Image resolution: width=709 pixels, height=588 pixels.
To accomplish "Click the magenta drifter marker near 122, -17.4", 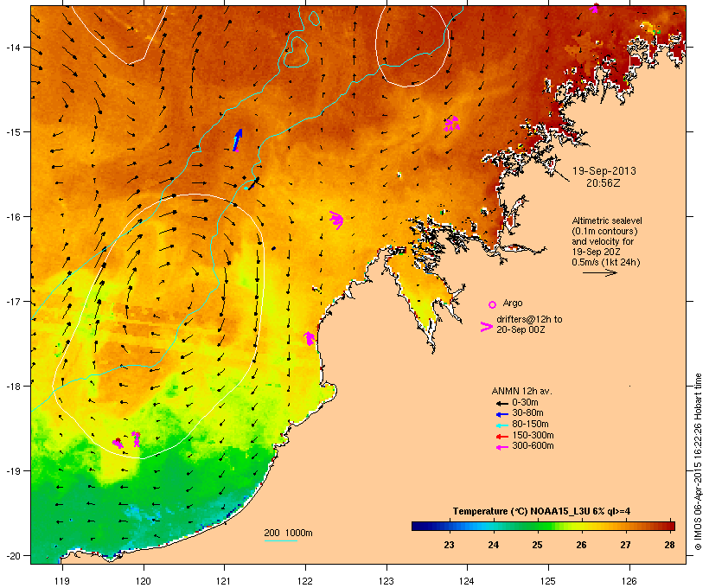I will coord(310,338).
